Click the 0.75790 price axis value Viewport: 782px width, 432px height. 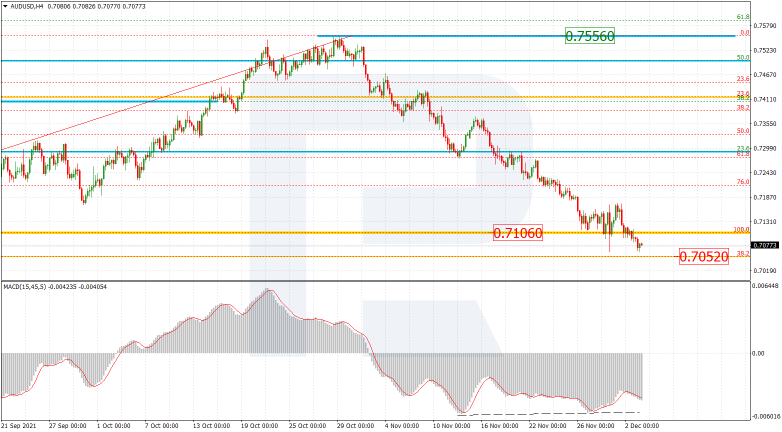765,26
